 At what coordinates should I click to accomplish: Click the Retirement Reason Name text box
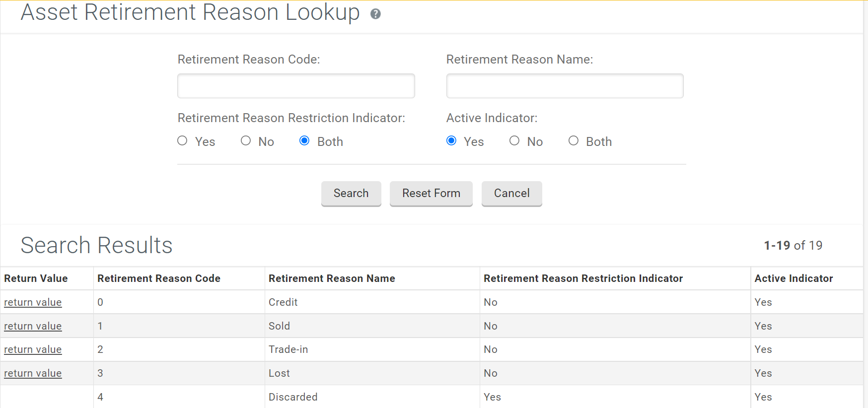(x=565, y=86)
